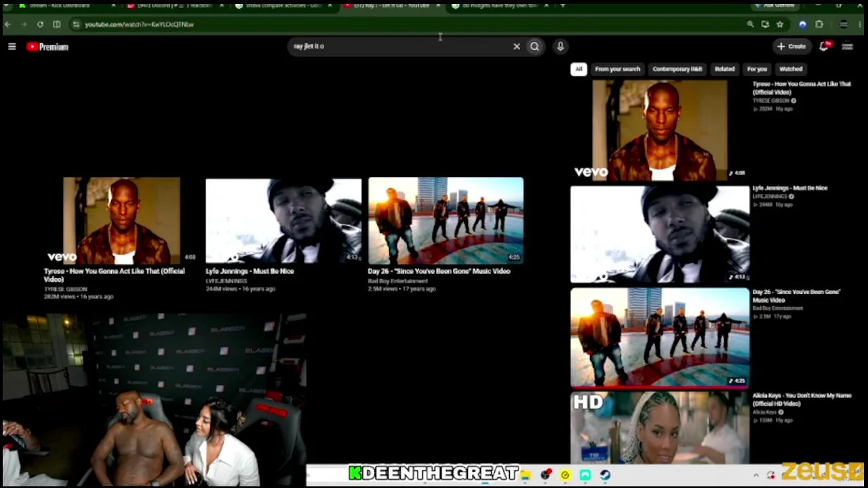
Task: Select the Related filter chip
Action: (724, 69)
